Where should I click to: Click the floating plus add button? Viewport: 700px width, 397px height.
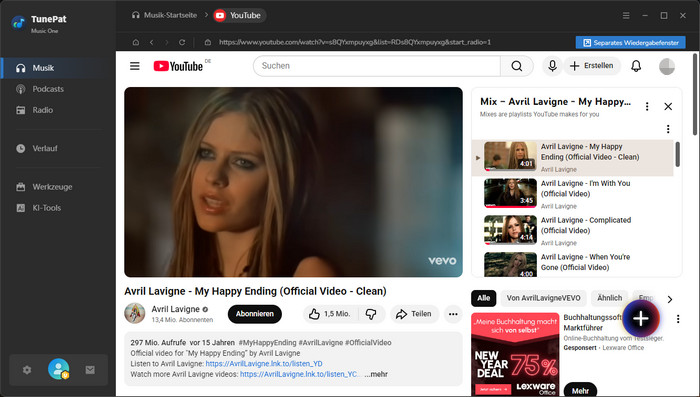641,318
